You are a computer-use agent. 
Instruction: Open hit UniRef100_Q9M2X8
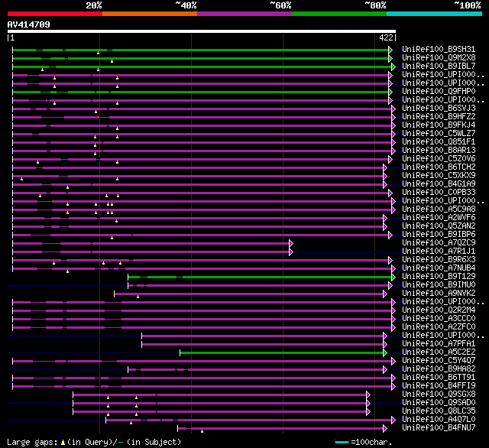coord(439,57)
